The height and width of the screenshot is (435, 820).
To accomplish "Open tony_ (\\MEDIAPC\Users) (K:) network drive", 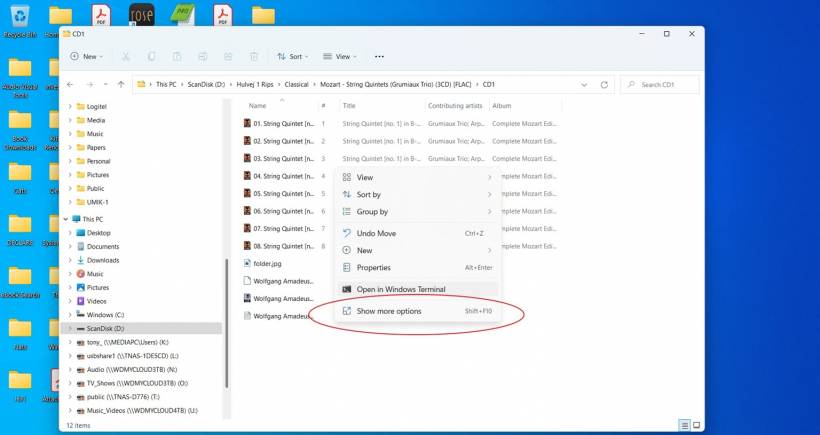I will click(122, 342).
